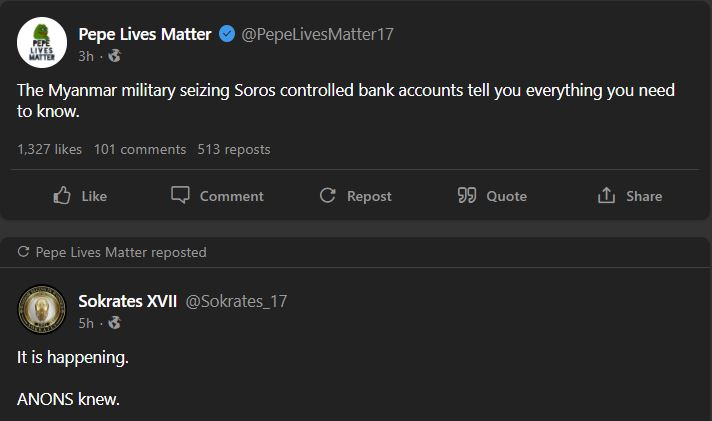Click small repost icon in repost banner
Viewport: 712px width, 421px height.
pyautogui.click(x=24, y=253)
